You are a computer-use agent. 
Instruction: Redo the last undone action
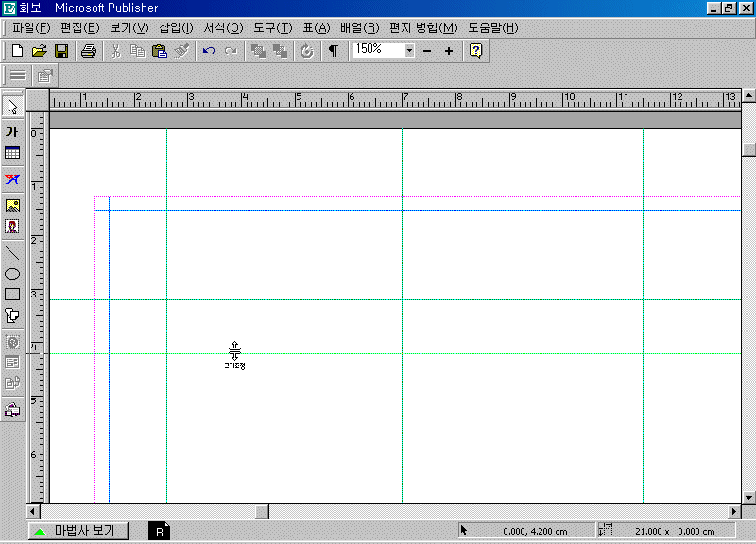pos(231,51)
